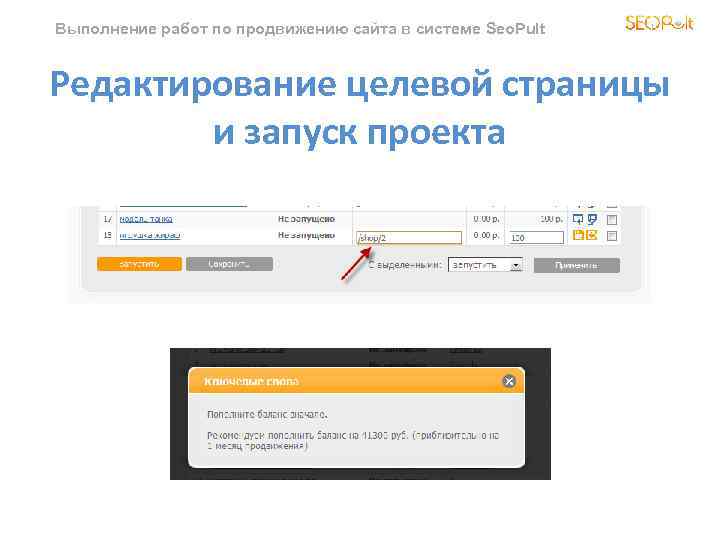This screenshot has height=540, width=720.
Task: Open the keyword link in row 17
Action: 146,219
